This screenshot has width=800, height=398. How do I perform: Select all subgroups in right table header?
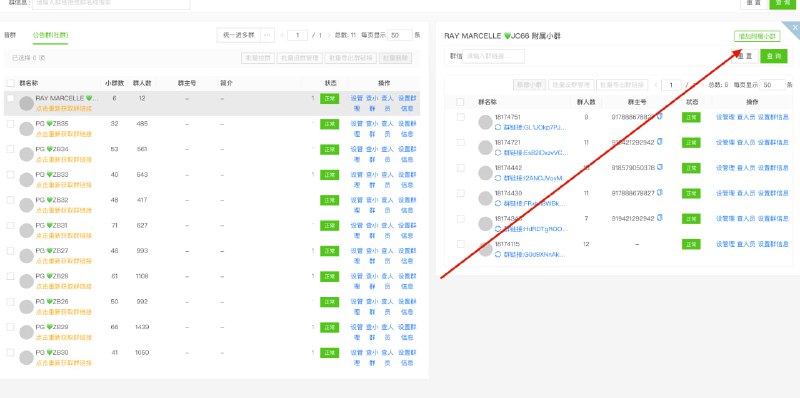pos(461,102)
